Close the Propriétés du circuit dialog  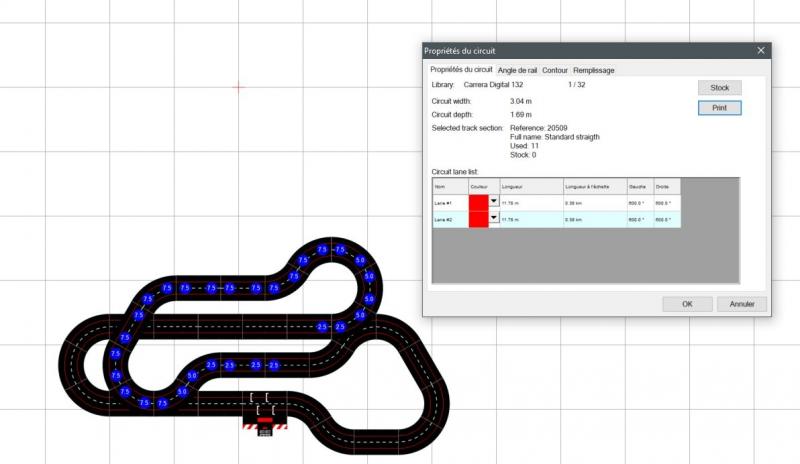coord(760,50)
